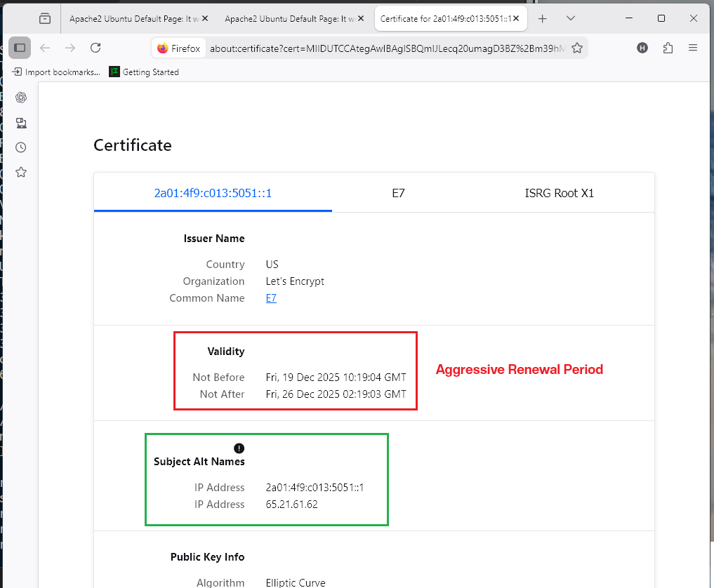The image size is (714, 588).
Task: Open the Firefox View icon in the tab bar
Action: pyautogui.click(x=45, y=19)
